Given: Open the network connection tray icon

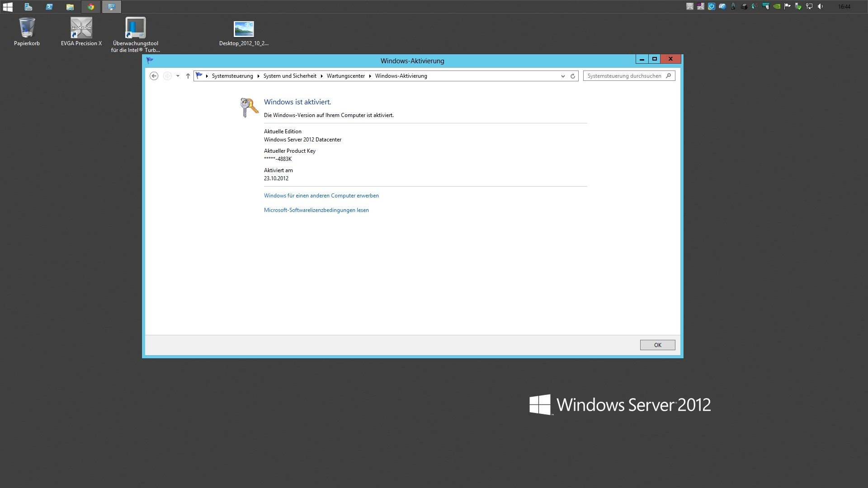Looking at the screenshot, I should point(809,6).
